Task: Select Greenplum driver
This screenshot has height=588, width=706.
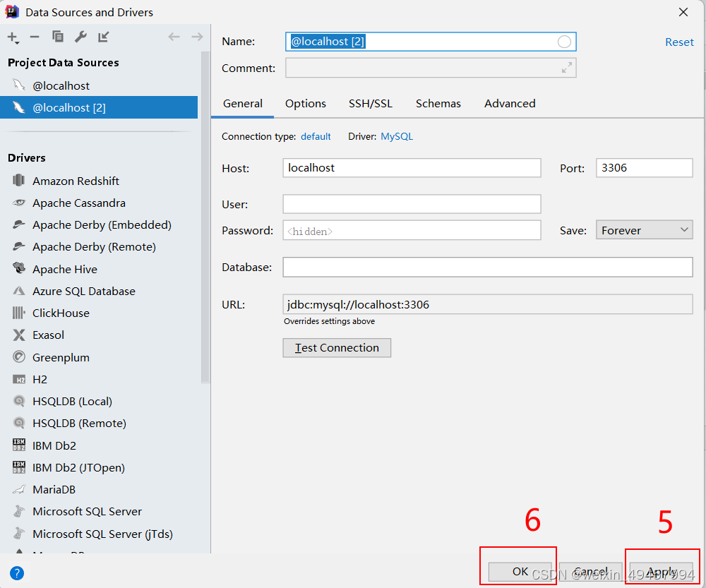Action: point(99,357)
